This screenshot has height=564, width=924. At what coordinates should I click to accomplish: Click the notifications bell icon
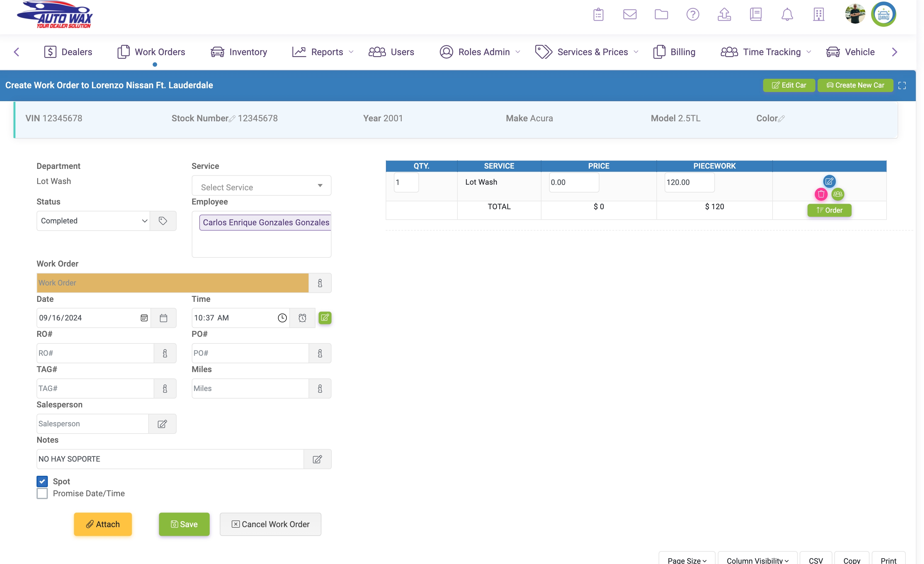click(787, 14)
